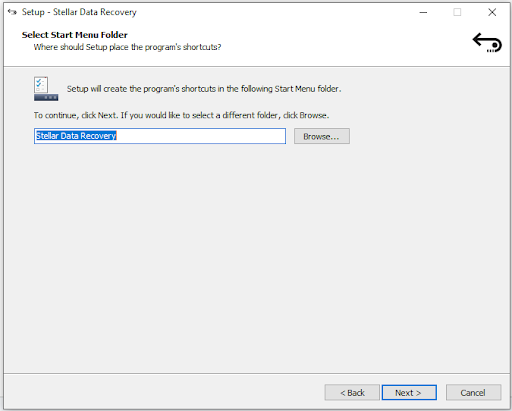Click 'Where should Setup place the program's shortcuts?'
512x411 pixels.
click(127, 47)
